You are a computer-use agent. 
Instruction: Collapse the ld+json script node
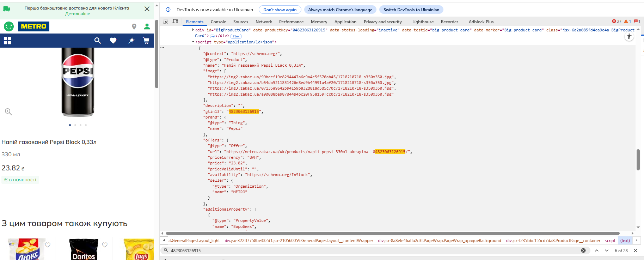(193, 42)
